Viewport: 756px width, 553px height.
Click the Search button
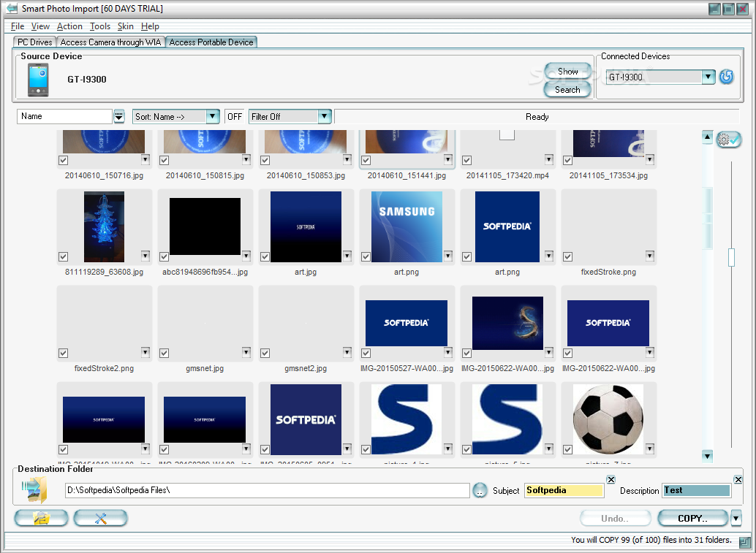click(567, 90)
